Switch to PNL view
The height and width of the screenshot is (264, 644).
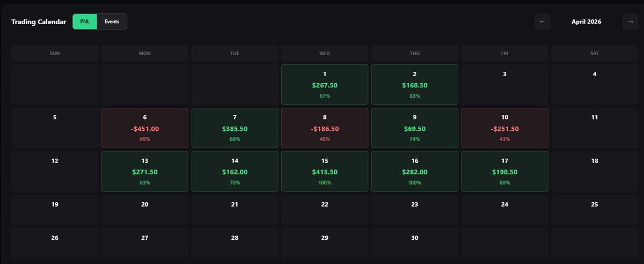tap(85, 21)
